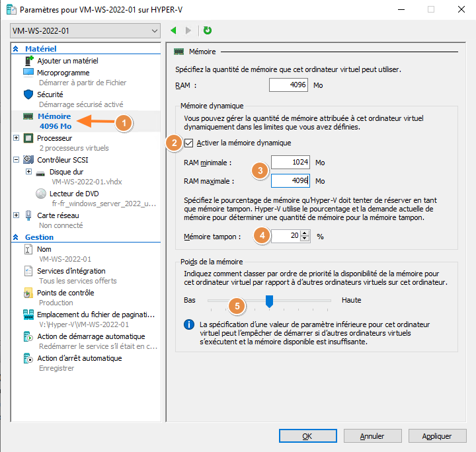Collapse the Gestion section
476x452 pixels.
[x=16, y=237]
